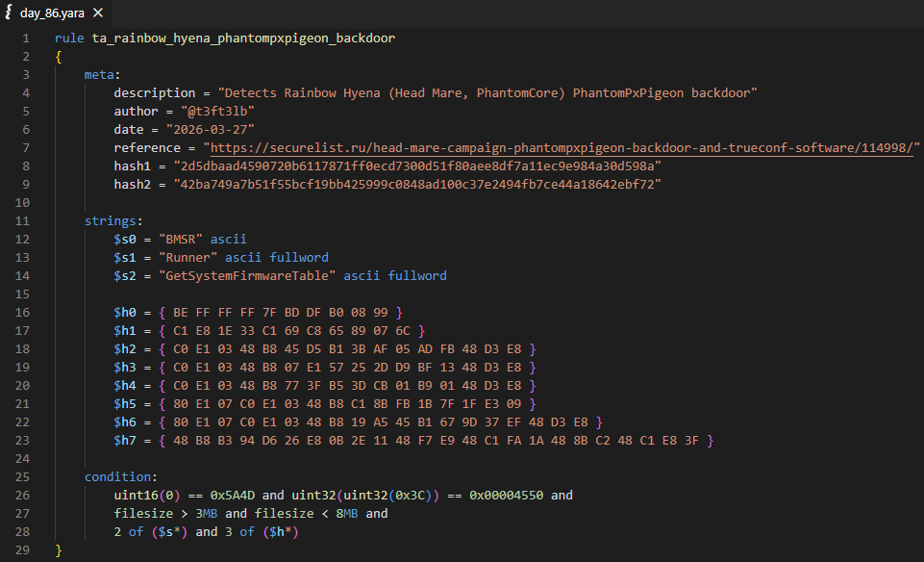The width and height of the screenshot is (924, 562).
Task: Click line number 29 in gutter
Action: [22, 550]
